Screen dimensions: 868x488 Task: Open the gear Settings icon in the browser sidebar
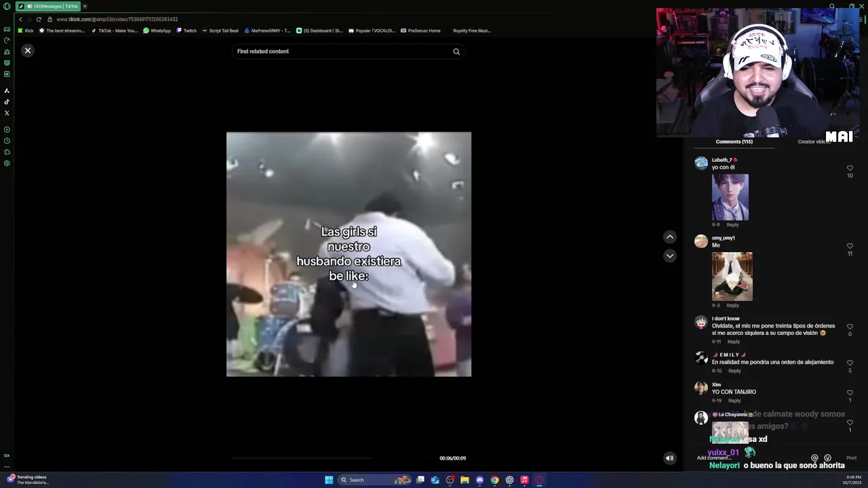click(7, 163)
